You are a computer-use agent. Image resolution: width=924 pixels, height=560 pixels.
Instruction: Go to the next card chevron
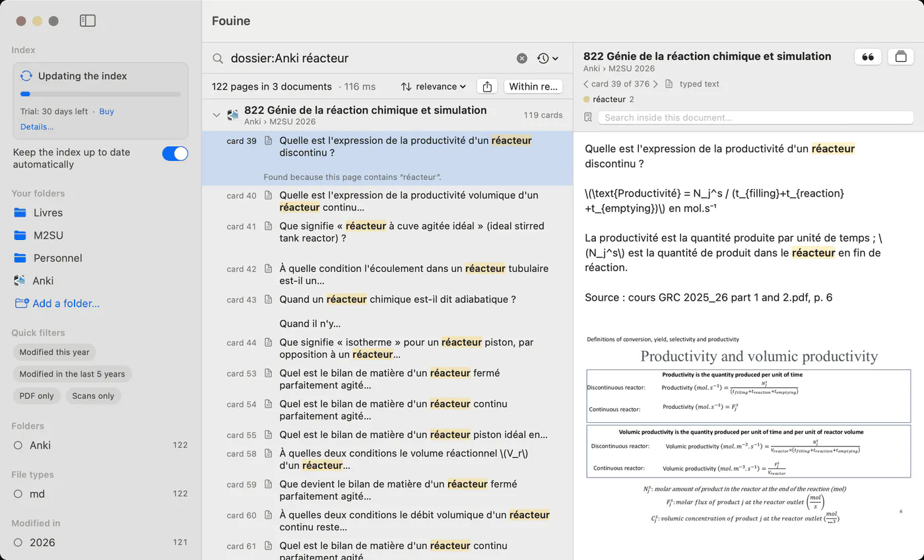[655, 84]
